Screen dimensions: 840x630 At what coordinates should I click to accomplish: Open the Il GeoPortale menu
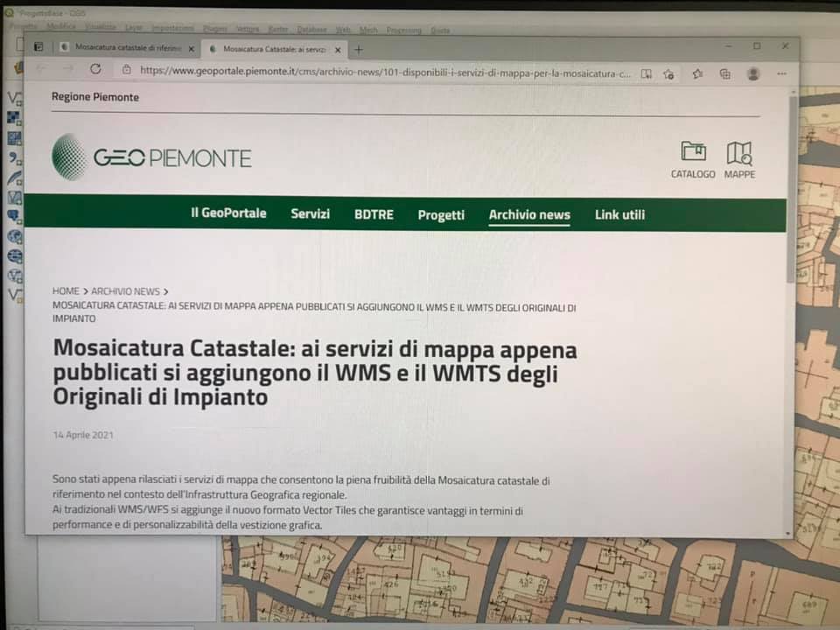(228, 213)
